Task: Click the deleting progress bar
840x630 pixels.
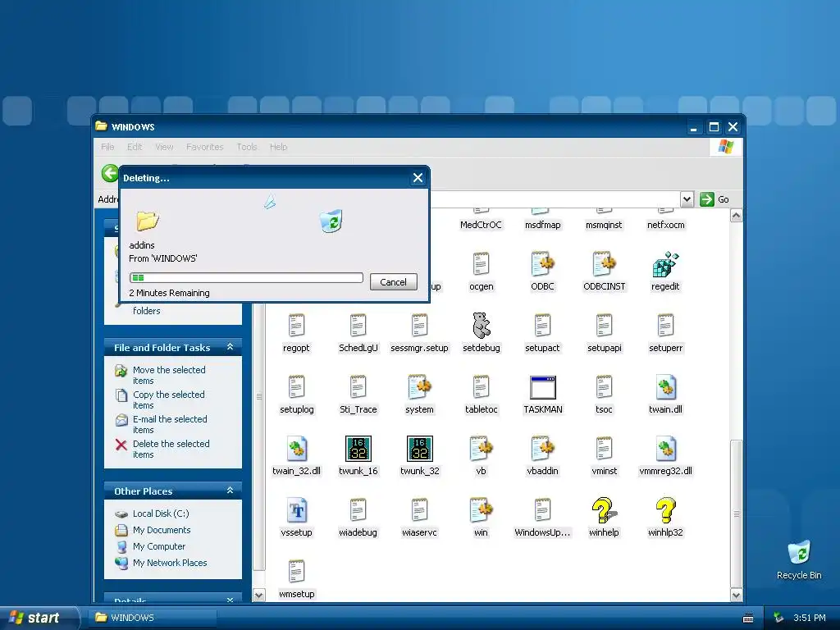Action: pos(246,277)
